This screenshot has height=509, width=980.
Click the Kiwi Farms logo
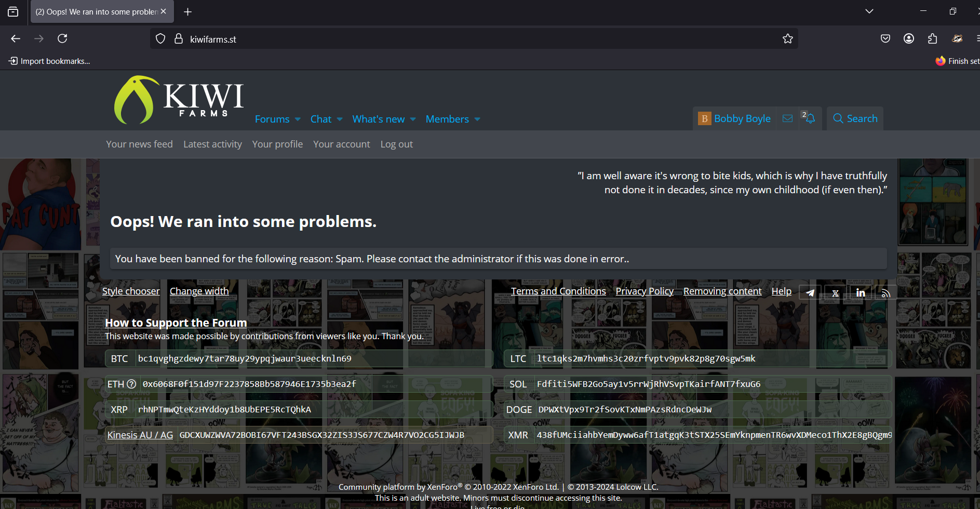[179, 100]
